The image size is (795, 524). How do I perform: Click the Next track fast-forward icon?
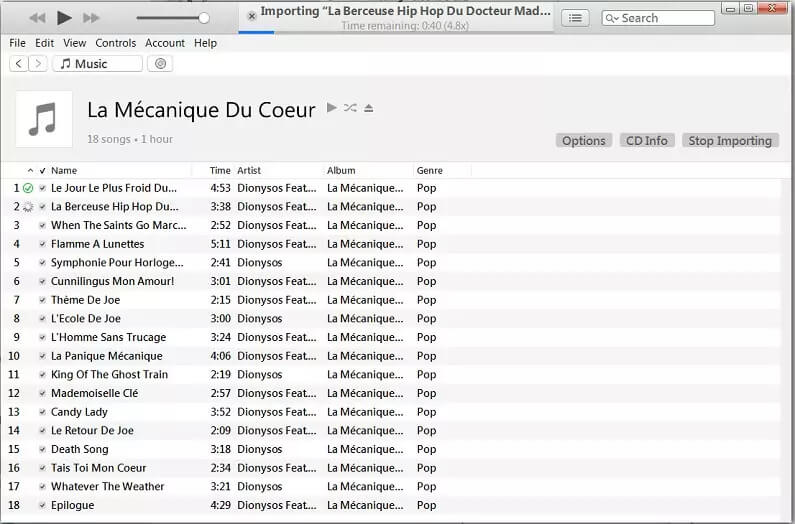[91, 18]
